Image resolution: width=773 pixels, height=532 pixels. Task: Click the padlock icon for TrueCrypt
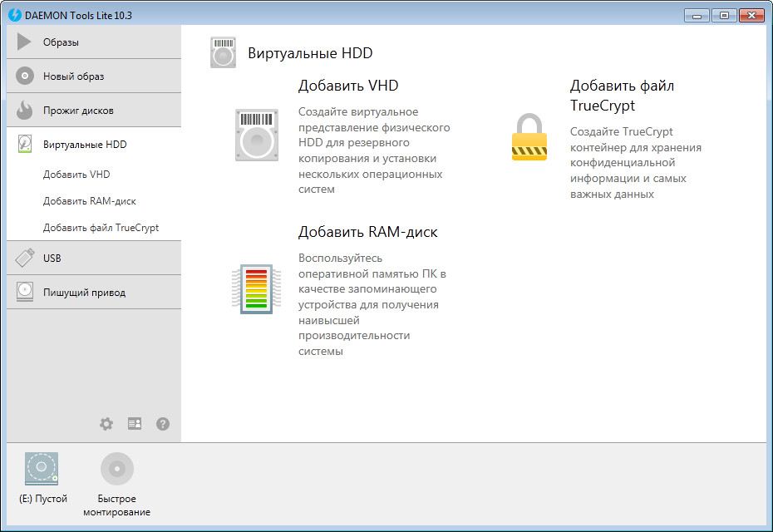click(x=529, y=137)
